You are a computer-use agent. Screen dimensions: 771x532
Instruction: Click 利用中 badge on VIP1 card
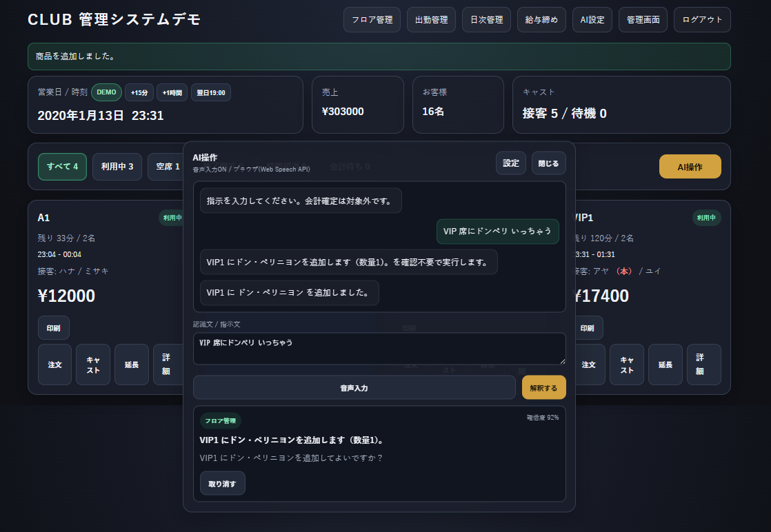coord(706,218)
